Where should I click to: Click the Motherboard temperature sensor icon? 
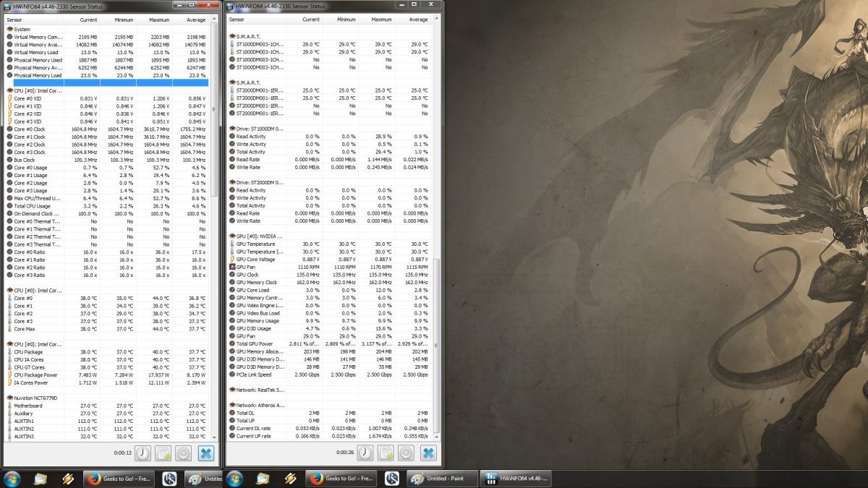9,406
